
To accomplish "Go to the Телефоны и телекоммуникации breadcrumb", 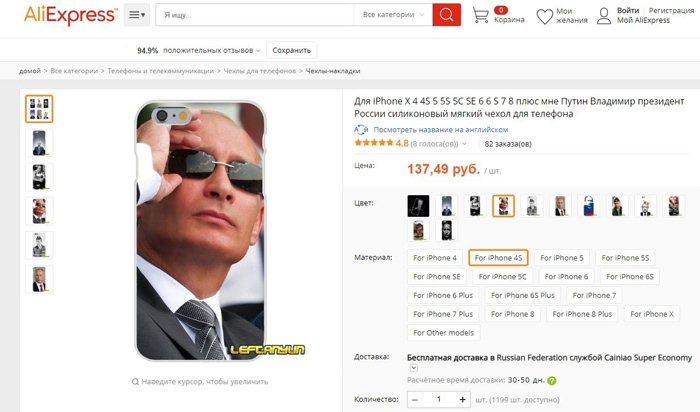I will tap(160, 71).
